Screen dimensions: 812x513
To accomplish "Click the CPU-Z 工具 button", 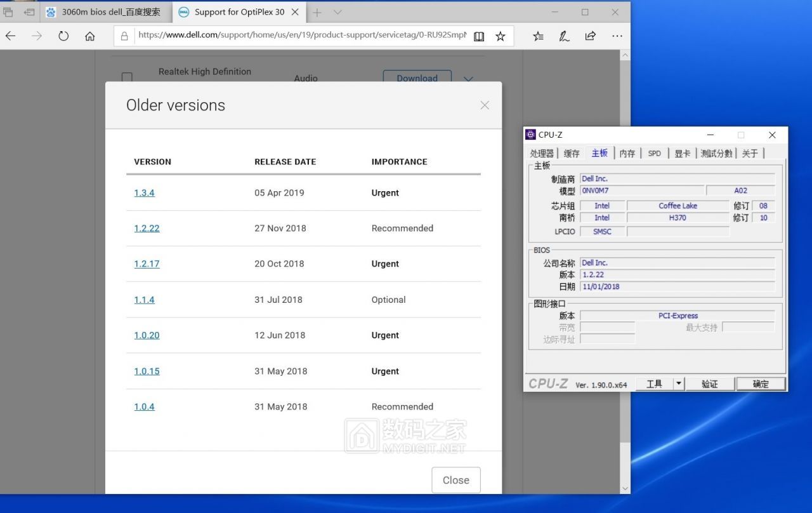I will click(654, 383).
